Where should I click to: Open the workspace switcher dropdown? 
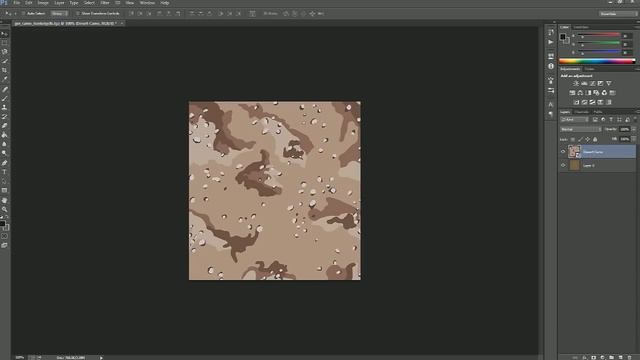pos(618,13)
